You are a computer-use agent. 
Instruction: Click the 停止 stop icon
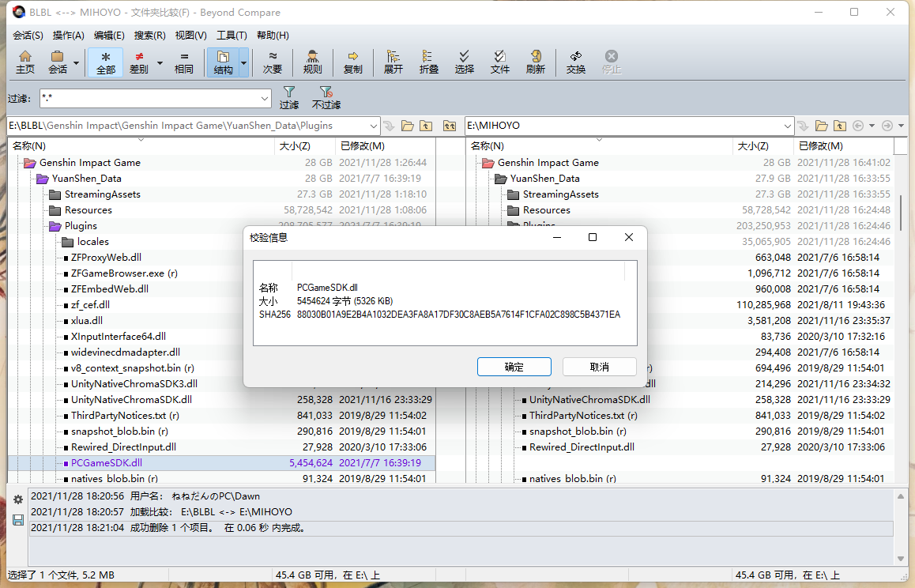click(x=612, y=62)
